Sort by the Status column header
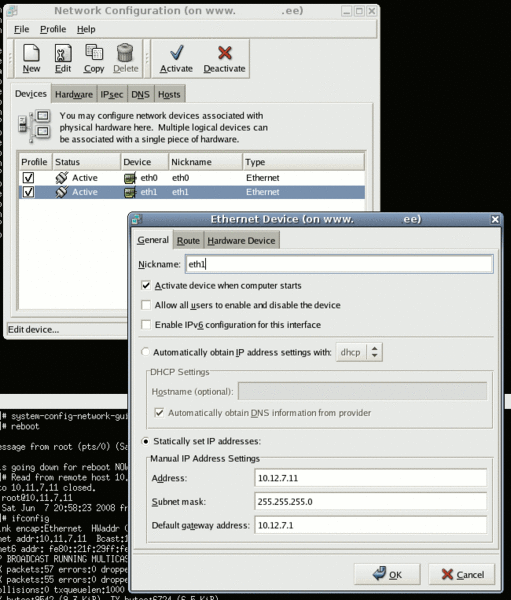 (x=86, y=162)
